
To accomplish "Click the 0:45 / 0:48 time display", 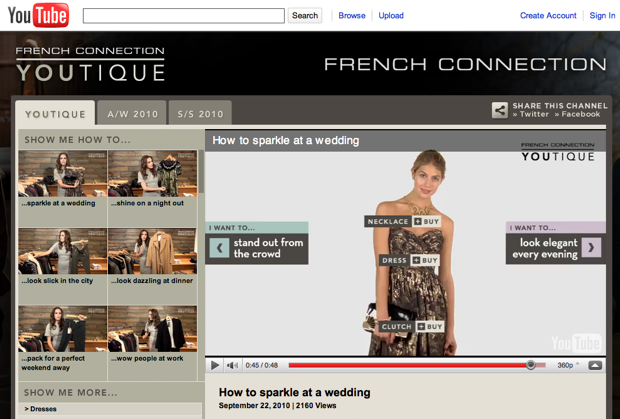I will 261,365.
